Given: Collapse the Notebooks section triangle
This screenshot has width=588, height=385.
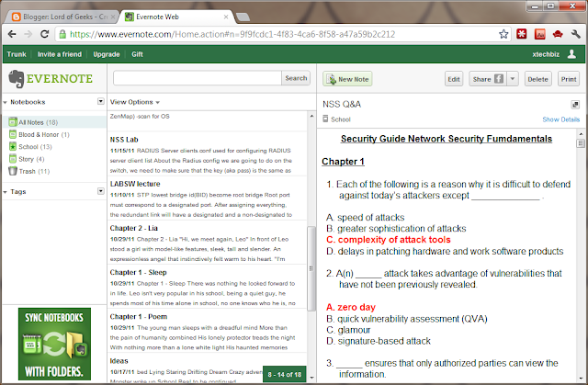Looking at the screenshot, I should (6, 102).
